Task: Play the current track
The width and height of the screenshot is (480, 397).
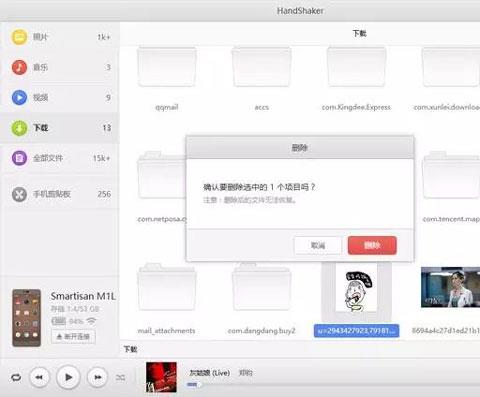Action: 68,377
